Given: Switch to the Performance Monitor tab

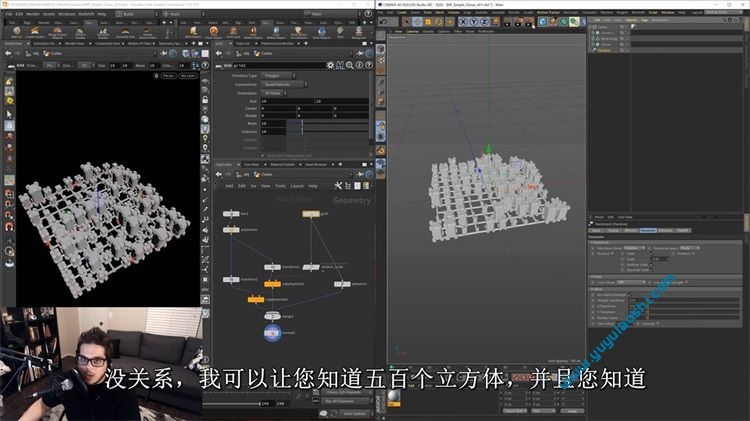Looking at the screenshot, I should [x=278, y=44].
